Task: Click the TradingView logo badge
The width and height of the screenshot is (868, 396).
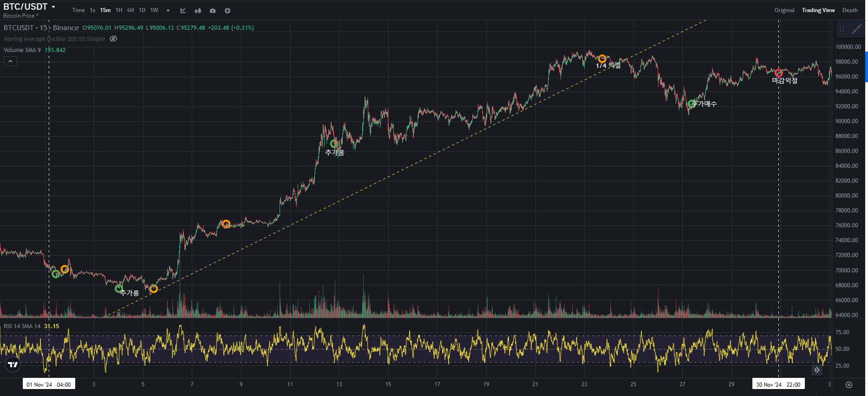Action: point(13,365)
